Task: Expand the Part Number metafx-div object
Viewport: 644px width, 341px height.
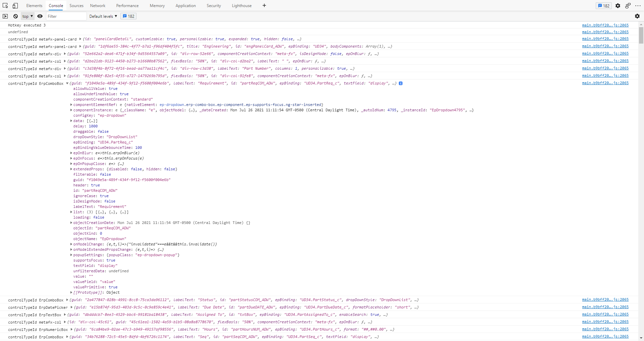Action: tap(65, 69)
